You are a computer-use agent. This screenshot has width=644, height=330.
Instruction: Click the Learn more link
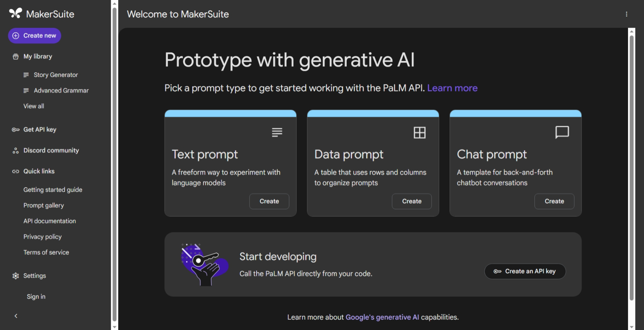point(452,88)
